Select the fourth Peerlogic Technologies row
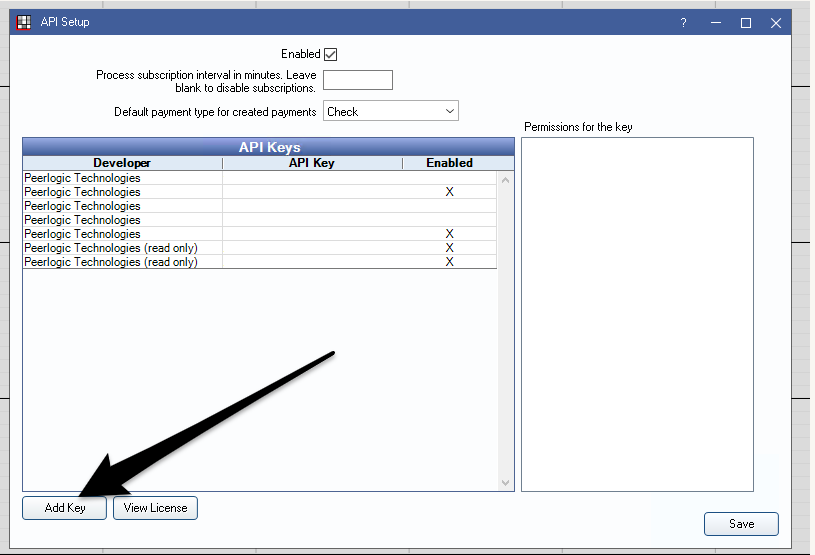 (260, 220)
